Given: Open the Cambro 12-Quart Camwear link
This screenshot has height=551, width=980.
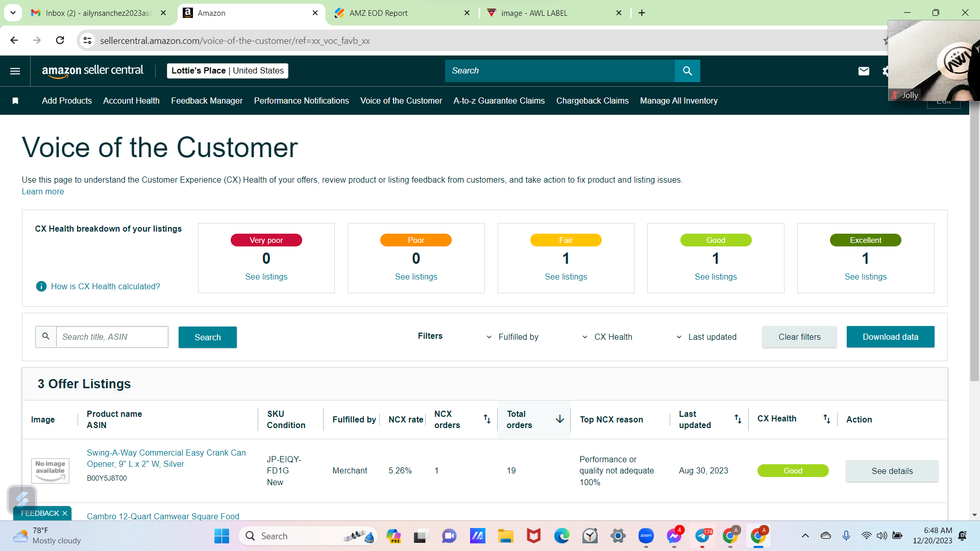Looking at the screenshot, I should (x=163, y=516).
